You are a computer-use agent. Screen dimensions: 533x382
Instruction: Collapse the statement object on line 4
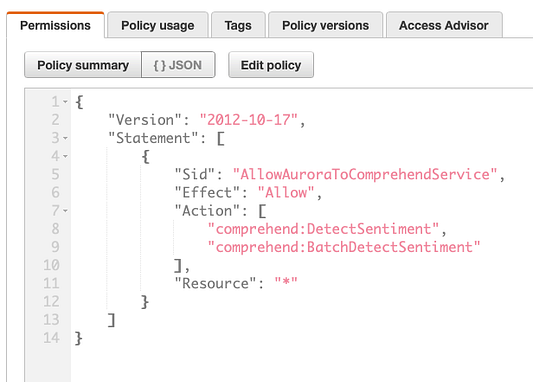pos(65,156)
